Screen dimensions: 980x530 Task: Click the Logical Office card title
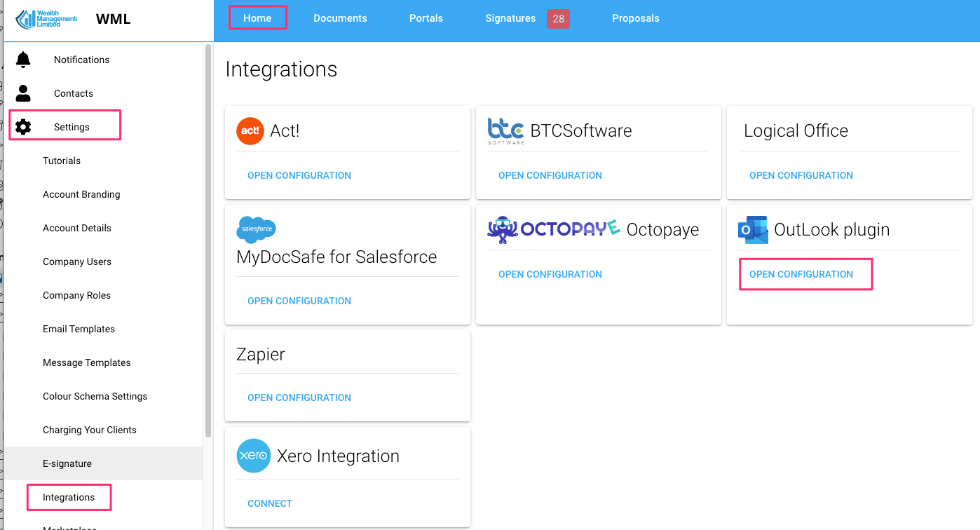pyautogui.click(x=796, y=131)
